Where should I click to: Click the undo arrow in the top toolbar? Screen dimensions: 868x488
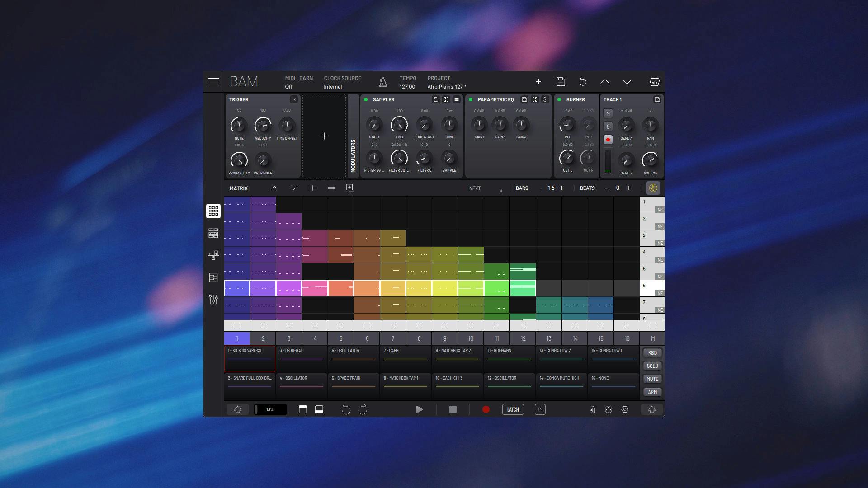coord(583,82)
